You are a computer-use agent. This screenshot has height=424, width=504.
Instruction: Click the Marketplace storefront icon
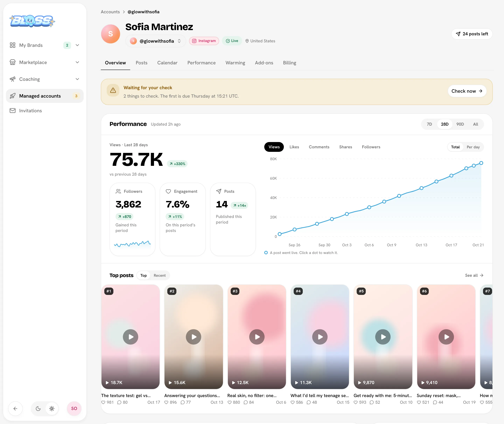click(x=12, y=62)
